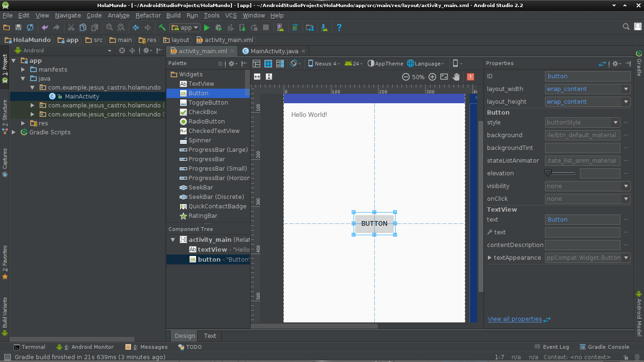The height and width of the screenshot is (362, 644).
Task: Debug app with the bug icon
Action: click(218, 27)
